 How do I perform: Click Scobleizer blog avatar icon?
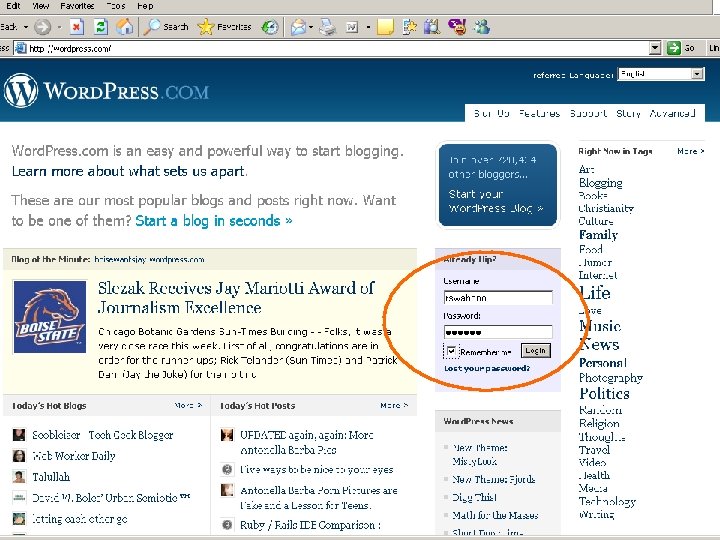(19, 434)
